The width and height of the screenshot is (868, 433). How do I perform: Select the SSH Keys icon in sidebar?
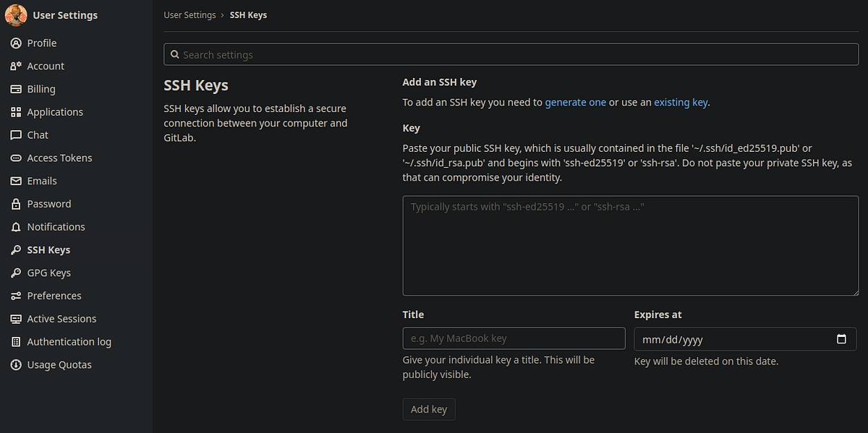pos(15,249)
